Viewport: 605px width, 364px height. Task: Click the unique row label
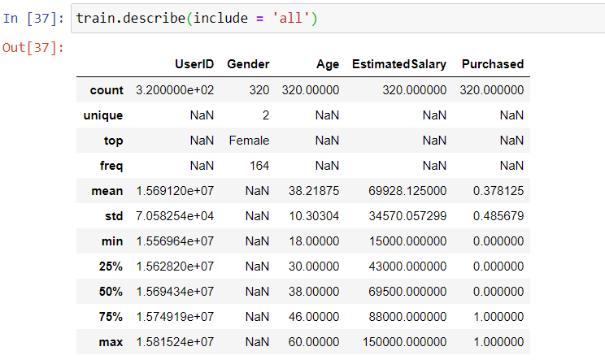click(x=103, y=115)
